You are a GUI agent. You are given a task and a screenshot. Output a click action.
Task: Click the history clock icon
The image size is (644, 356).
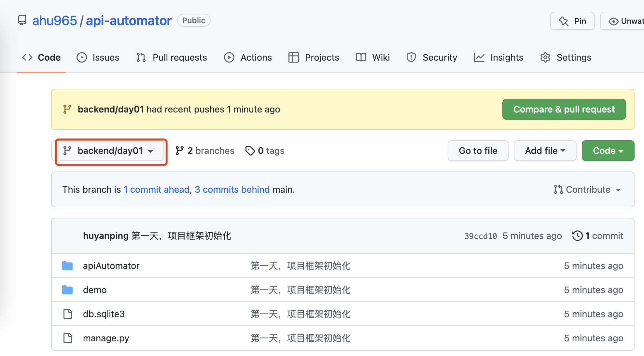pyautogui.click(x=577, y=236)
